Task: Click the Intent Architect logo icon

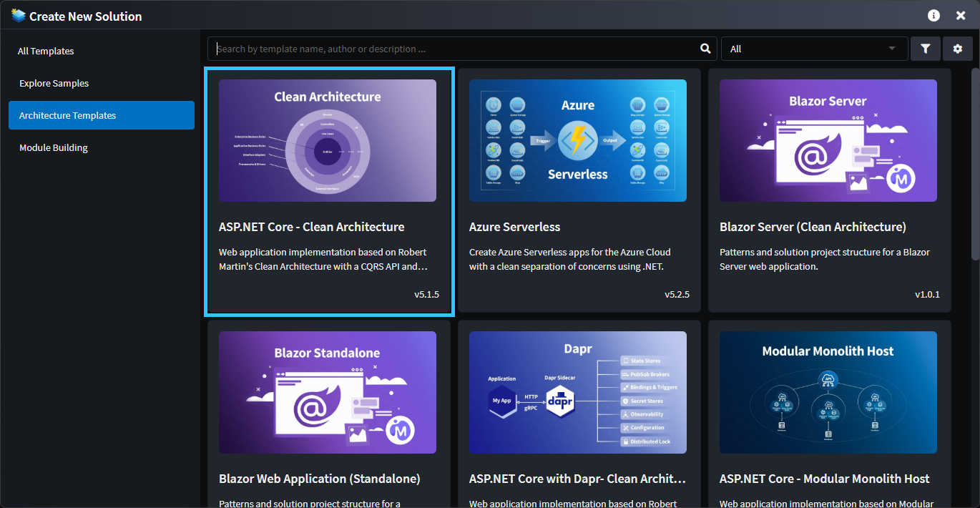Action: (x=18, y=16)
